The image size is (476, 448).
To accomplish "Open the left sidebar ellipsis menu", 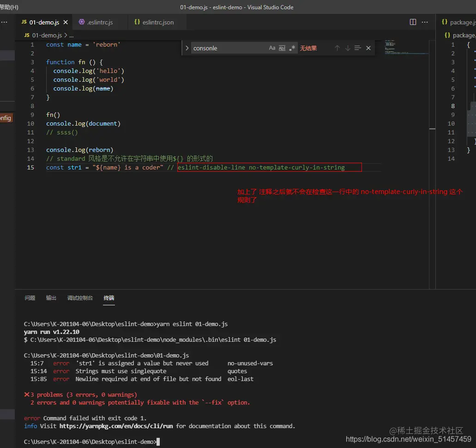I will [x=4, y=22].
